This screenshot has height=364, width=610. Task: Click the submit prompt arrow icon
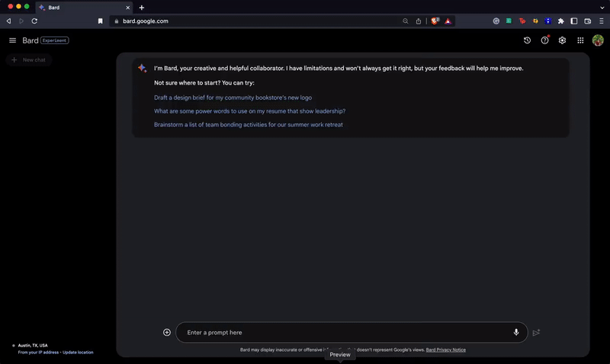pyautogui.click(x=536, y=333)
